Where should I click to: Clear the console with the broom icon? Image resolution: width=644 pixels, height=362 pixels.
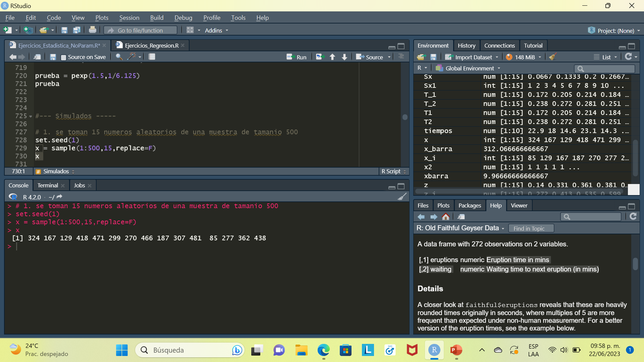[x=402, y=197]
